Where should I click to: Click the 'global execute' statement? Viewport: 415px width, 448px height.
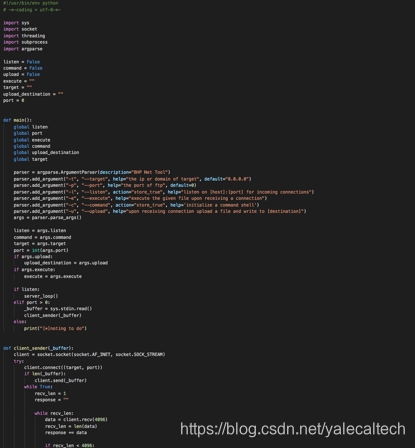32,140
